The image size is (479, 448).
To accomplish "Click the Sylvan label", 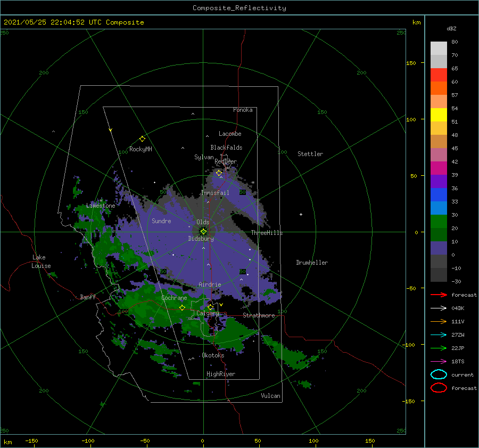I will click(204, 157).
